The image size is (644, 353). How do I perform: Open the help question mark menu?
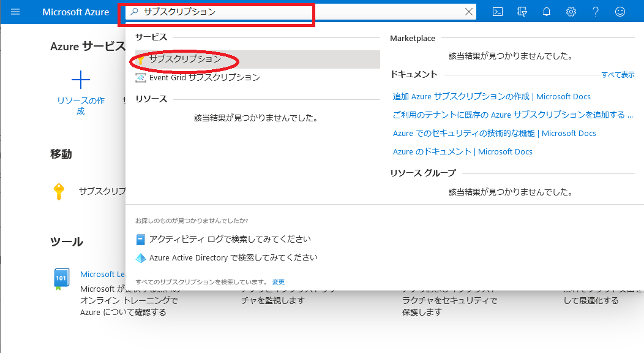(596, 12)
